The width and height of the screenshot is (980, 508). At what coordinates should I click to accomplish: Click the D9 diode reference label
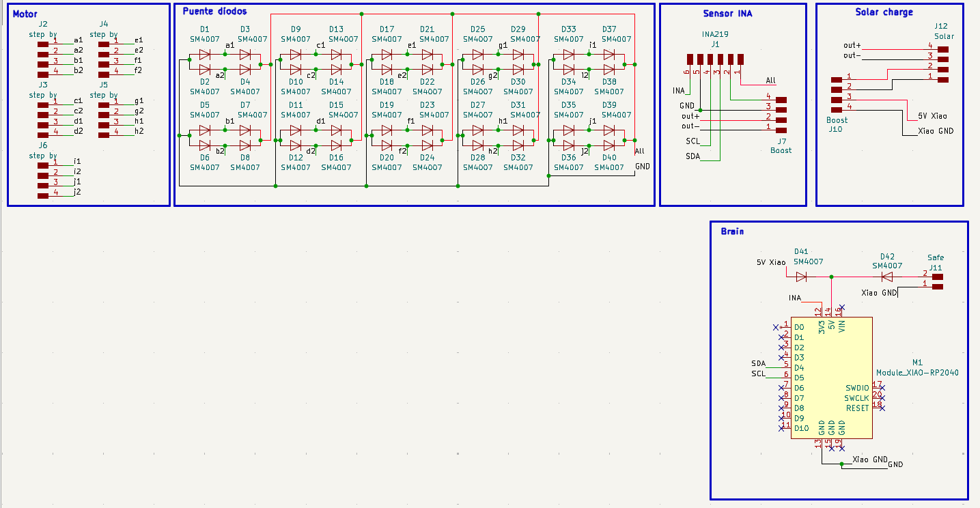pos(296,29)
